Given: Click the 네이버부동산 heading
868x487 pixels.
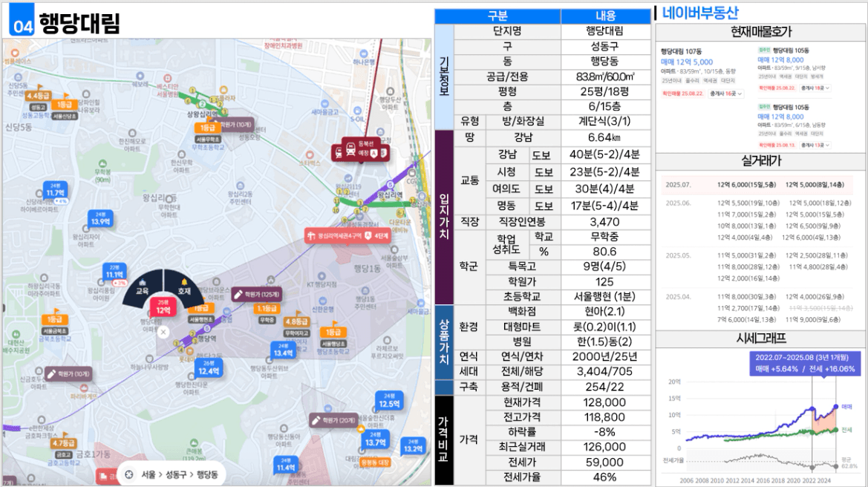Looking at the screenshot, I should coord(700,13).
